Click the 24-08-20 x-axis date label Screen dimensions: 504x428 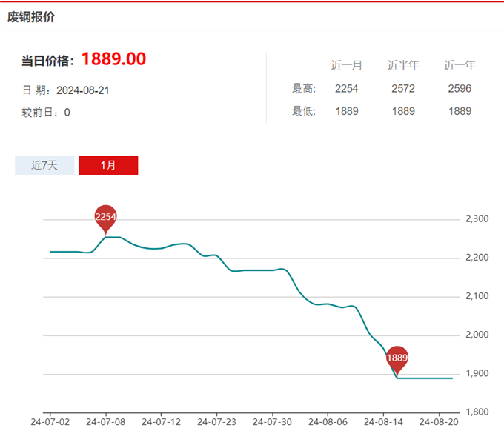pyautogui.click(x=438, y=421)
